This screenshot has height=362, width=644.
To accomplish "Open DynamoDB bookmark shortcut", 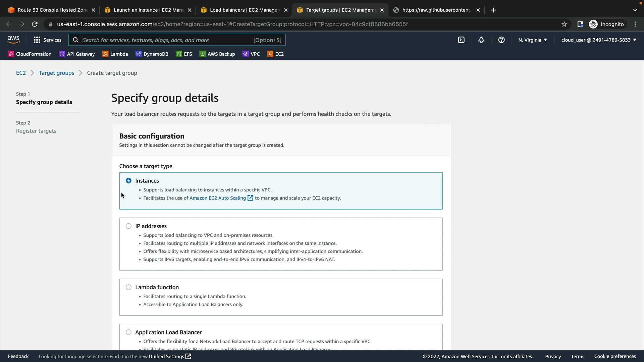I will pyautogui.click(x=152, y=54).
